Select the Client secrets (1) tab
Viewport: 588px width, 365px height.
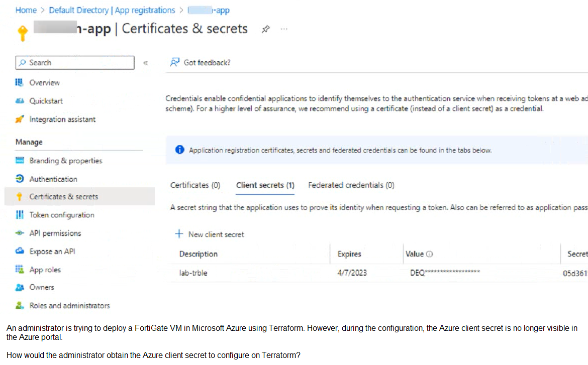(265, 185)
